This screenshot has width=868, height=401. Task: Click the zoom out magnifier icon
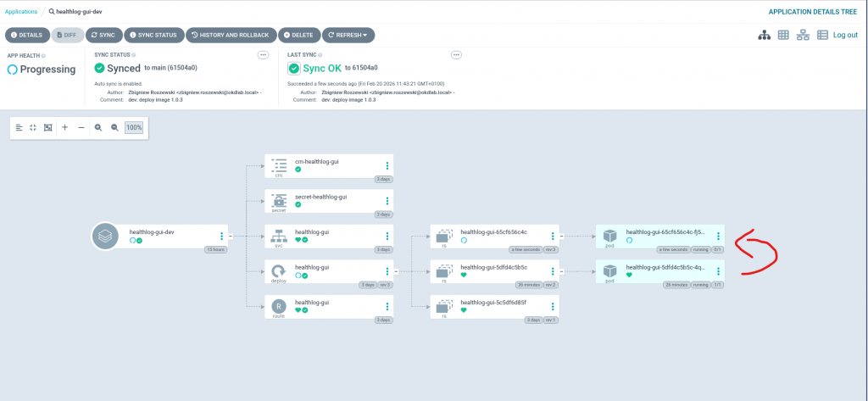point(114,127)
